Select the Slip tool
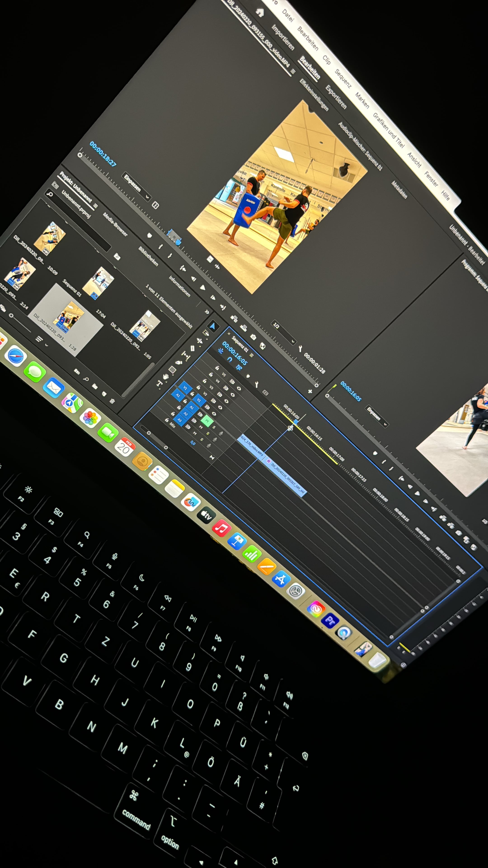Screen dimensions: 488x868 [x=185, y=355]
